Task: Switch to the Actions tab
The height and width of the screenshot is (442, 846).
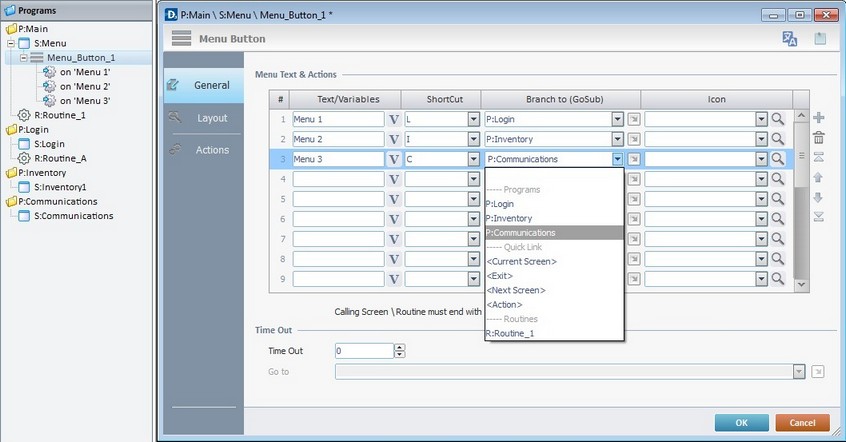Action: pos(204,150)
